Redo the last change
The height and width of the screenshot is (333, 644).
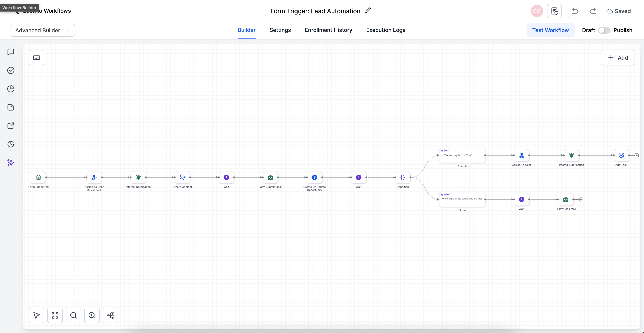593,11
